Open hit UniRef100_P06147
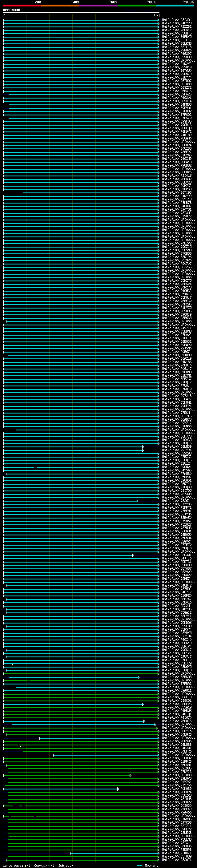The image size is (197, 868). 177,369
